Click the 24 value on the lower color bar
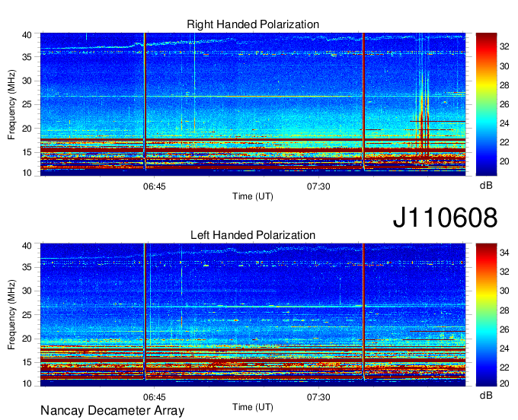The height and width of the screenshot is (420, 518). [x=504, y=348]
